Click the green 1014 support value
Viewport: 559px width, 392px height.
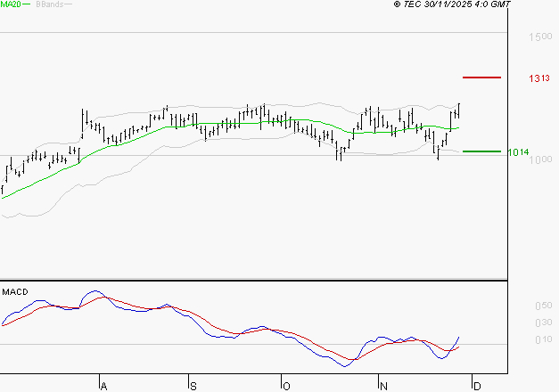coord(518,152)
